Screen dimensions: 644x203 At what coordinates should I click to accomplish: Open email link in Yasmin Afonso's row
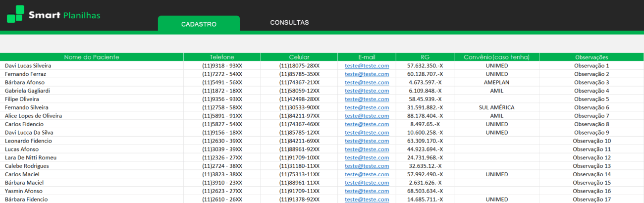click(x=367, y=191)
